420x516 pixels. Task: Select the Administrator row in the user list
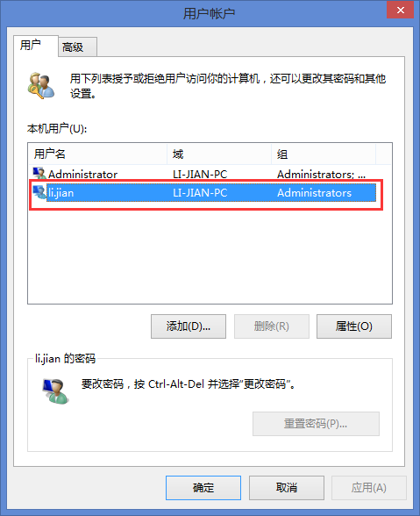pos(203,174)
